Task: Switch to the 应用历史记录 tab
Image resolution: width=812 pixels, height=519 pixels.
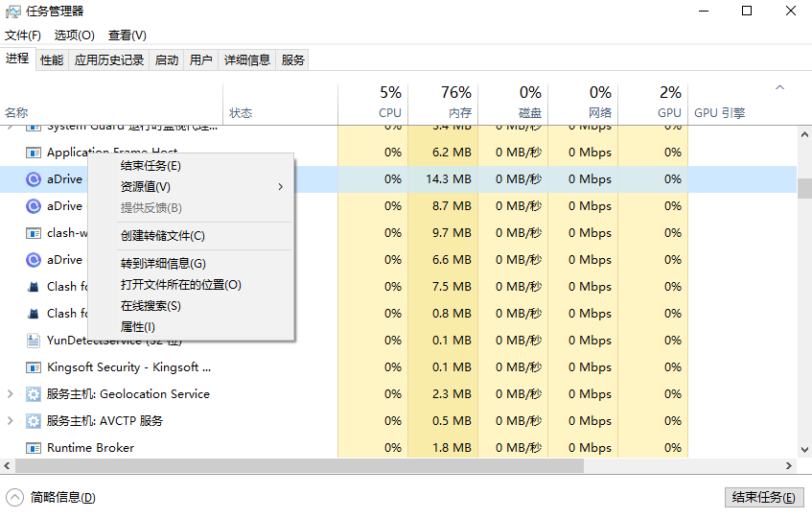Action: (108, 60)
